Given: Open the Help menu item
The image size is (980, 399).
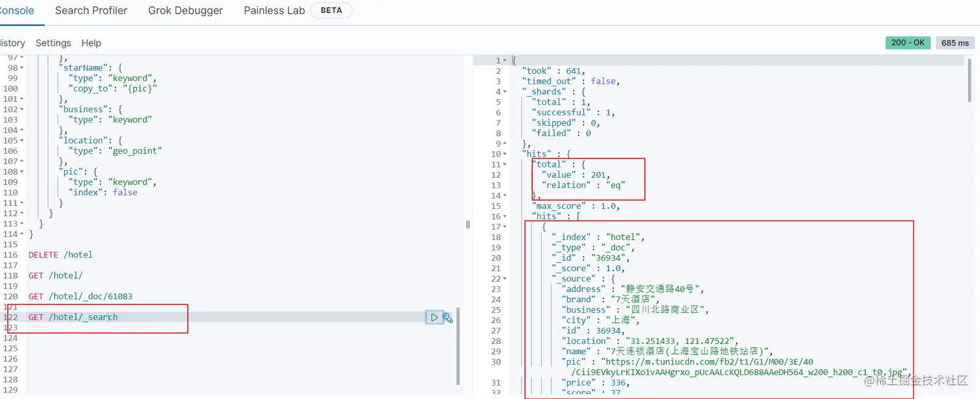Looking at the screenshot, I should 91,43.
